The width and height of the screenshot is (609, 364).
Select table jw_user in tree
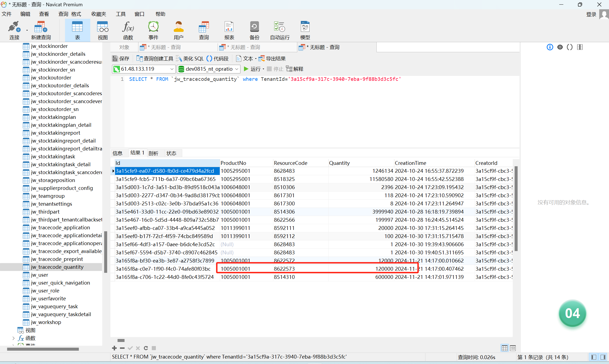39,275
